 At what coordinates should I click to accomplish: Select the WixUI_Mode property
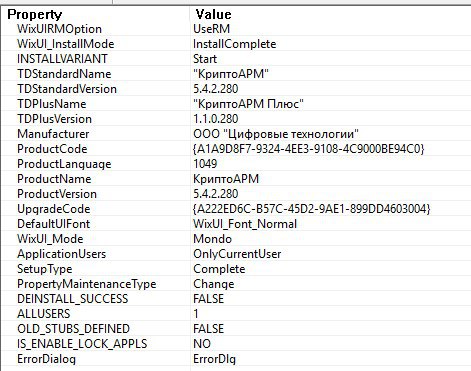click(50, 239)
